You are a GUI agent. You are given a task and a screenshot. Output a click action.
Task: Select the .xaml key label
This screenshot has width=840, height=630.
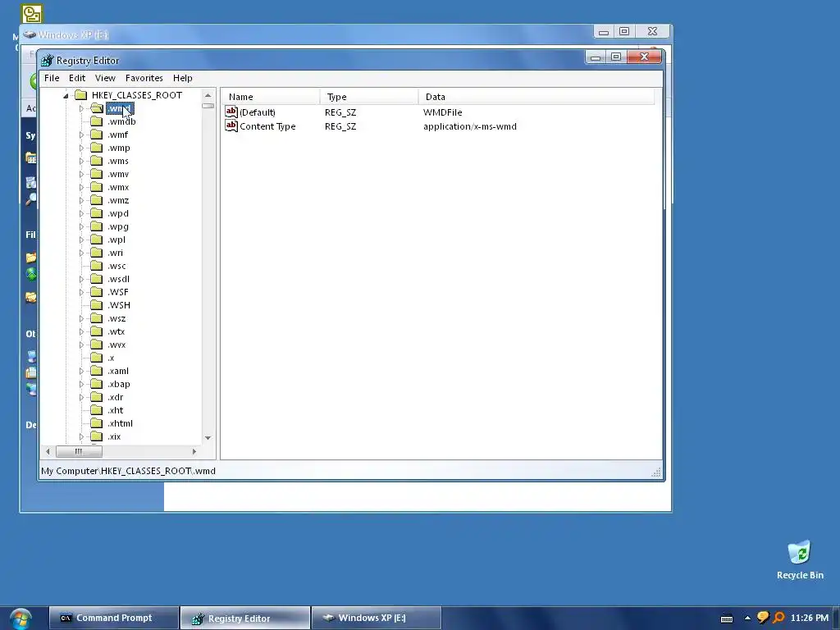[x=118, y=372]
